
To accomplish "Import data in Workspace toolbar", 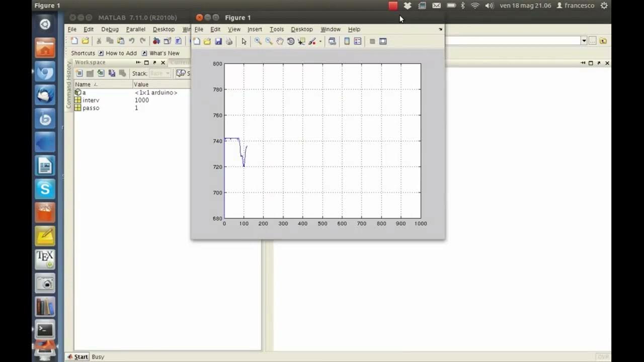I will coord(101,73).
